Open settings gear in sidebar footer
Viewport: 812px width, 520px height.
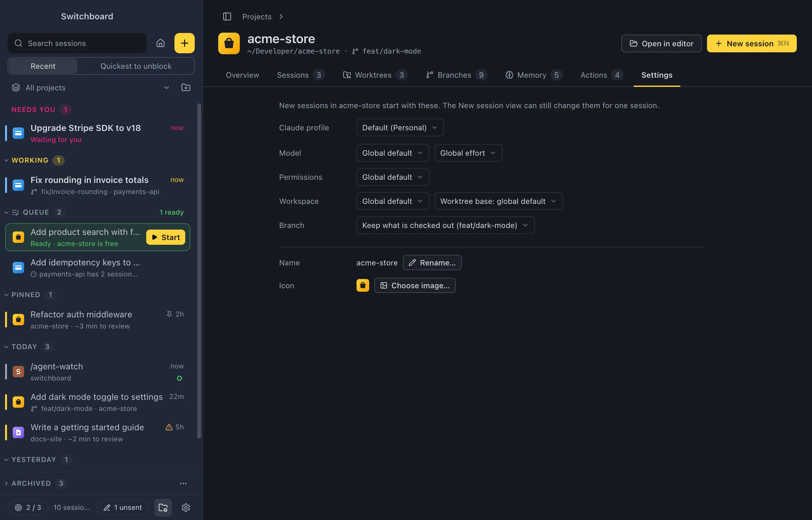(x=186, y=508)
